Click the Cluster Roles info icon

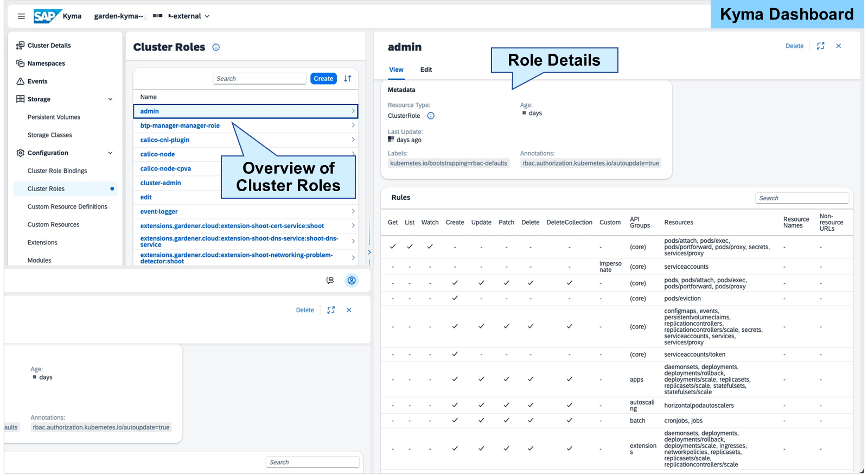click(216, 47)
